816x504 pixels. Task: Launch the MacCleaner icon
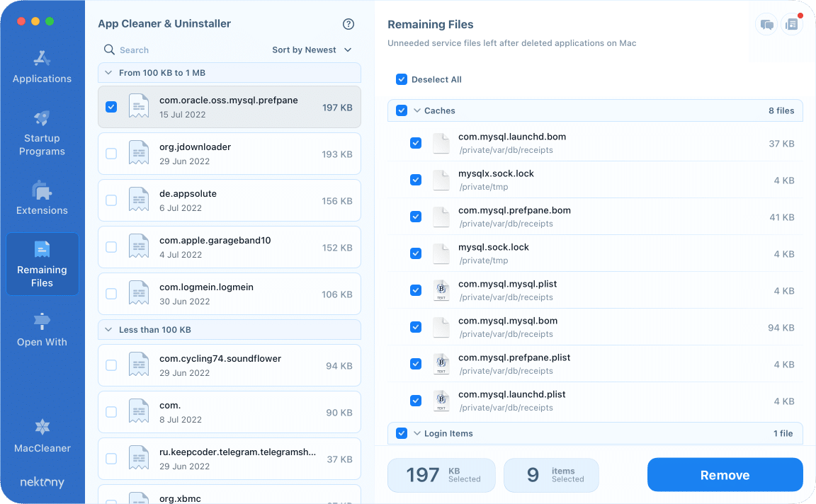pos(42,427)
